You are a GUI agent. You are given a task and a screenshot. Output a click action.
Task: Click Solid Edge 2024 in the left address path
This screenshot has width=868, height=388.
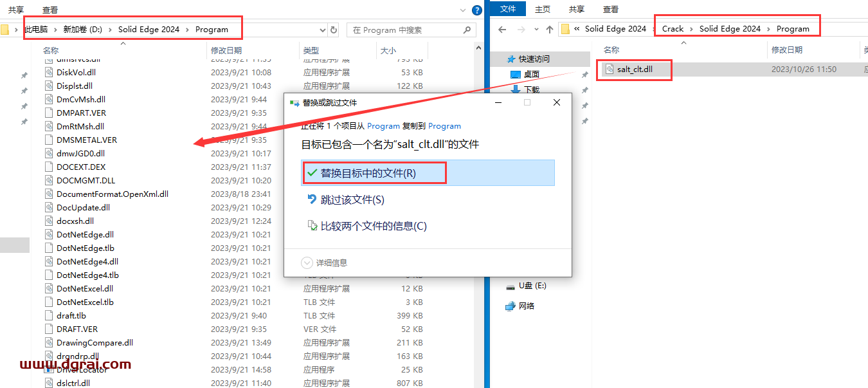(149, 30)
